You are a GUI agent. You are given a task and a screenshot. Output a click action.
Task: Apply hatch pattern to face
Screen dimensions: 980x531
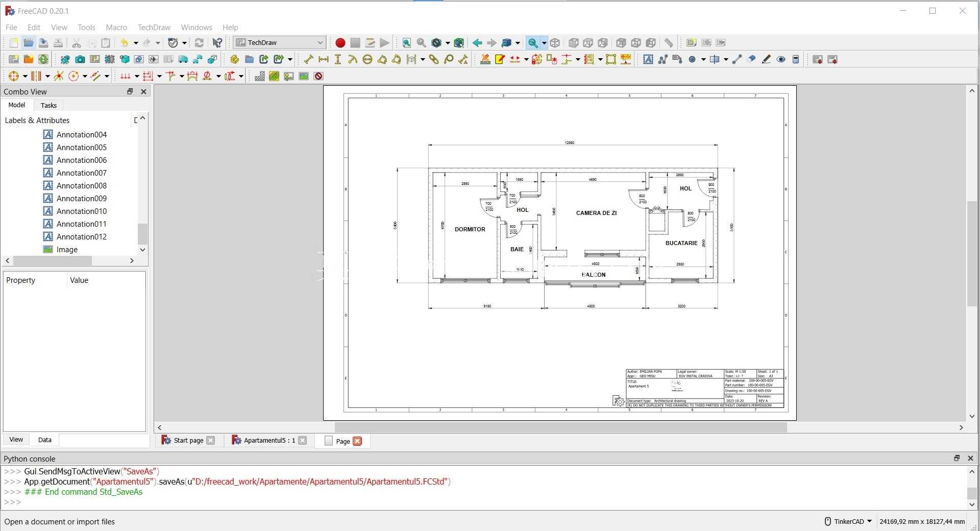pos(259,76)
